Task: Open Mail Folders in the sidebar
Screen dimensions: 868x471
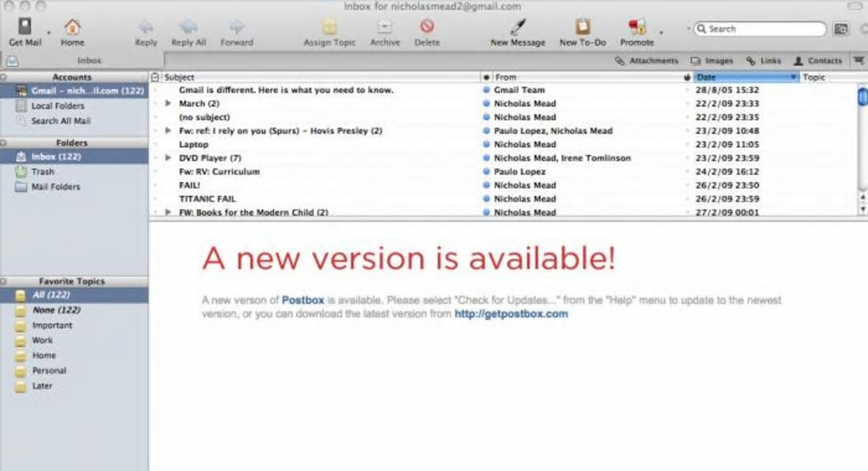Action: pos(55,186)
